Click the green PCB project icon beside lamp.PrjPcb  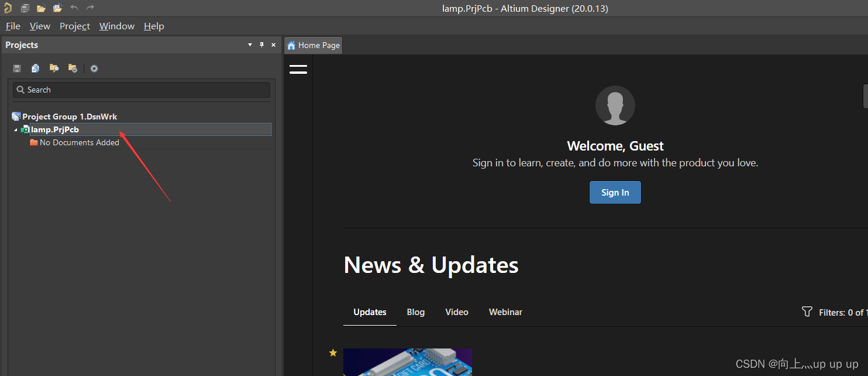(25, 129)
